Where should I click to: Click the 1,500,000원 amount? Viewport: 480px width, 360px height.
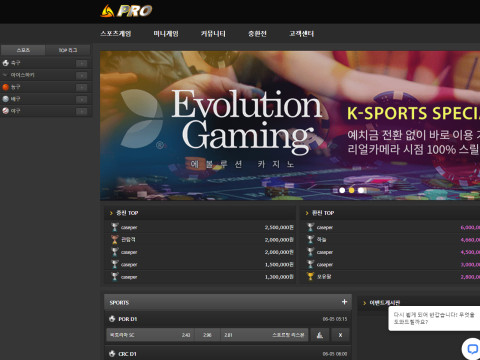click(279, 264)
